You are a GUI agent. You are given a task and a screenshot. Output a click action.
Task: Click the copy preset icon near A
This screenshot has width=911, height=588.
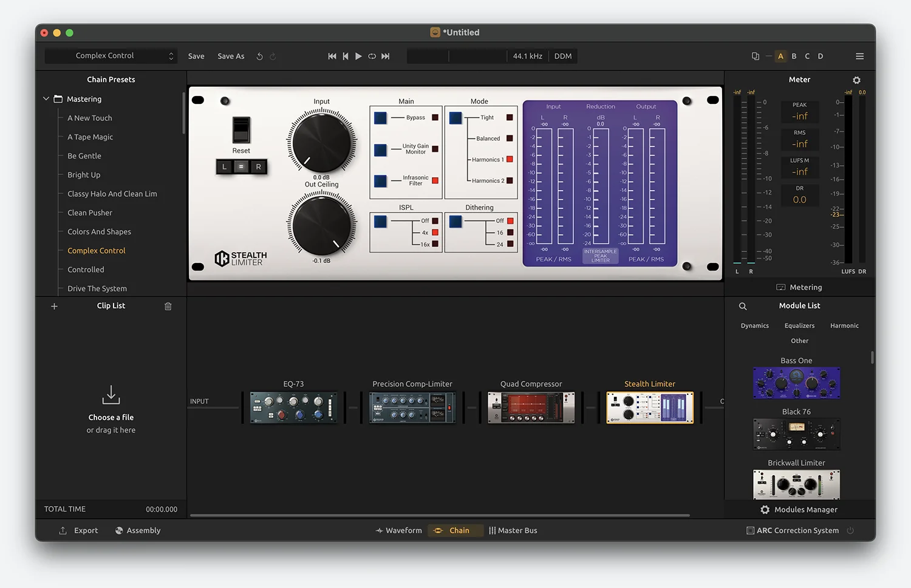tap(755, 56)
